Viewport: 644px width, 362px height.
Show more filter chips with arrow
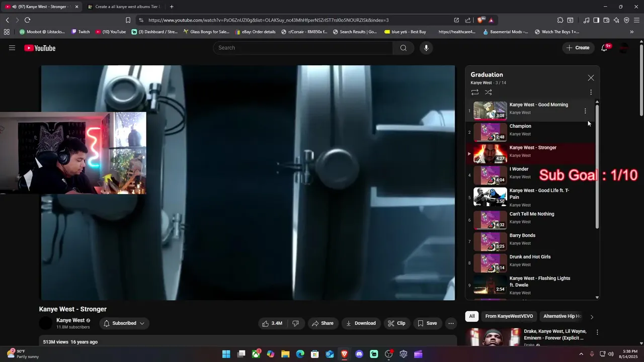click(592, 317)
